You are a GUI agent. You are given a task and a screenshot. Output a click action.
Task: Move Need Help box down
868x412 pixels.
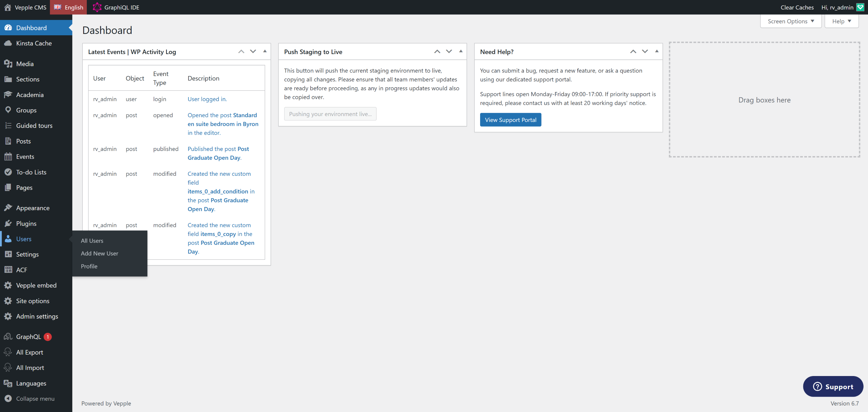(645, 51)
